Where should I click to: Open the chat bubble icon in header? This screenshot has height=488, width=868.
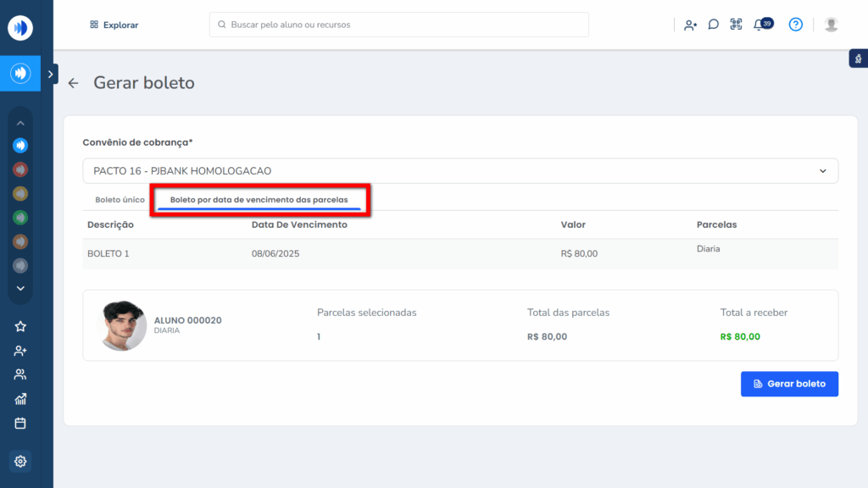[x=713, y=25]
